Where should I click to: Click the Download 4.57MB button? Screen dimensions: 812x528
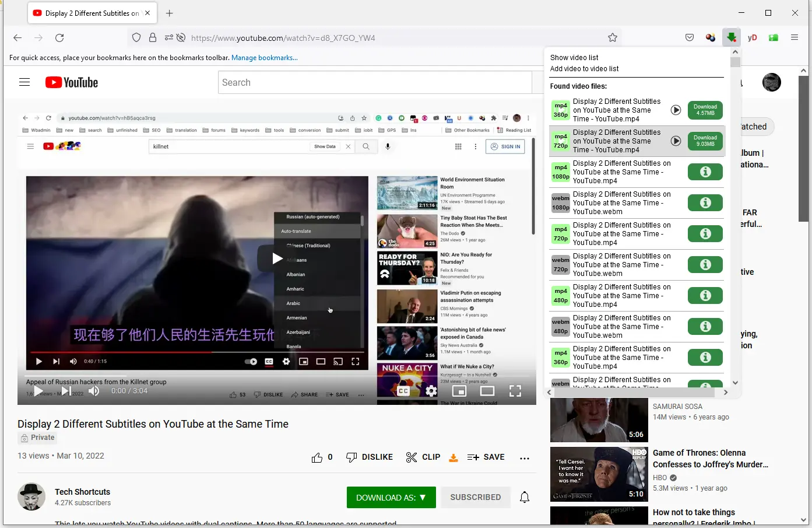[x=705, y=110]
